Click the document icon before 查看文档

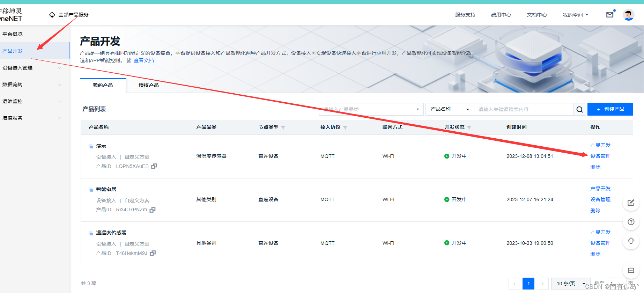tap(129, 60)
